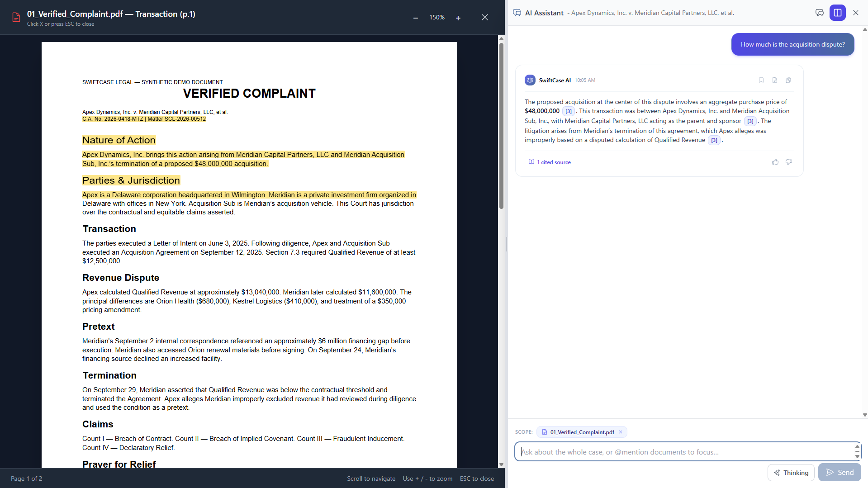Click the input field stepper up arrow
Viewport: 868px width, 488px height.
(857, 446)
